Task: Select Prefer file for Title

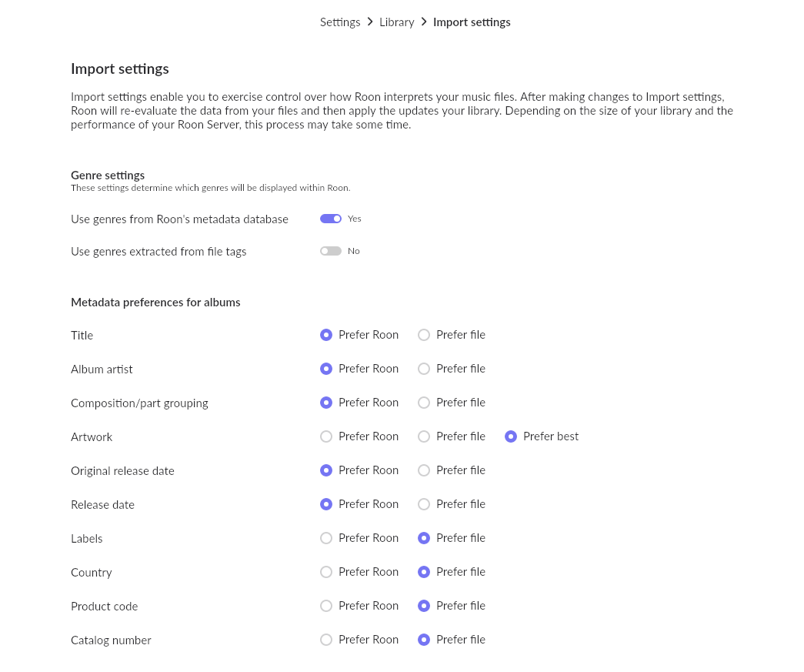Action: [x=424, y=335]
